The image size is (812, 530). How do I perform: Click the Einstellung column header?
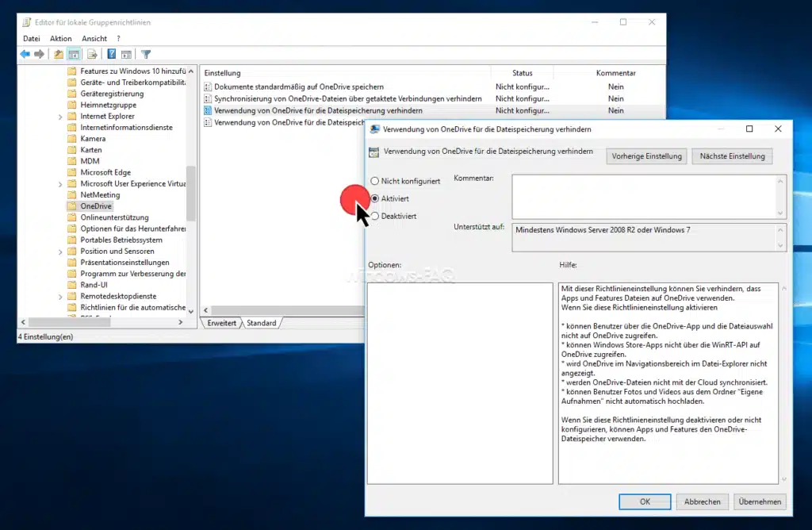[x=346, y=73]
